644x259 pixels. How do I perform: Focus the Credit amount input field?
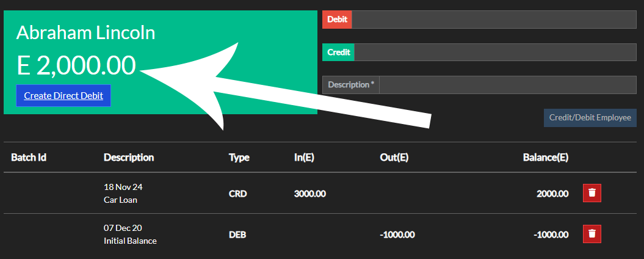[494, 53]
